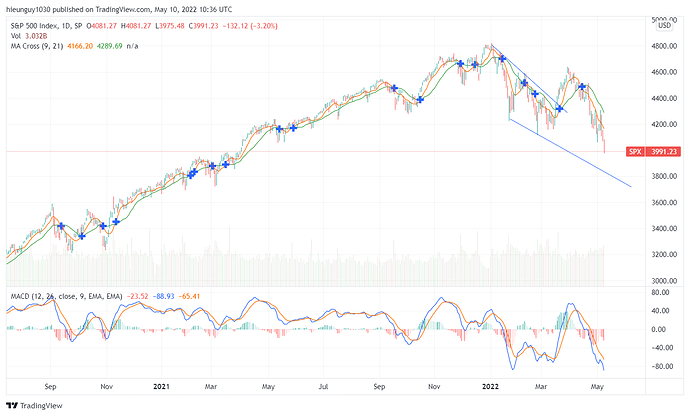Click the 3991.23 current price label

click(664, 151)
